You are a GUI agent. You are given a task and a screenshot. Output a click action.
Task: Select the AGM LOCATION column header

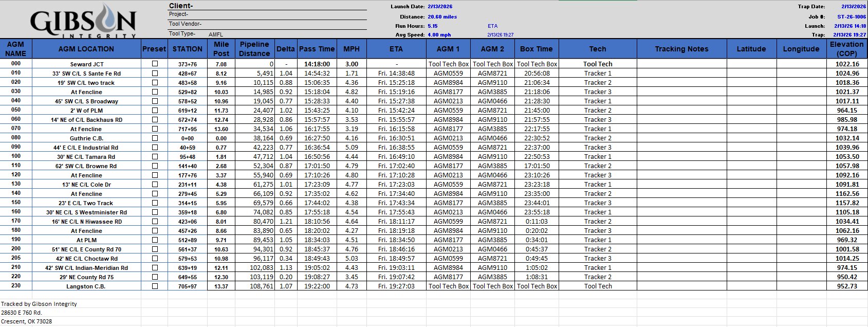coord(86,49)
